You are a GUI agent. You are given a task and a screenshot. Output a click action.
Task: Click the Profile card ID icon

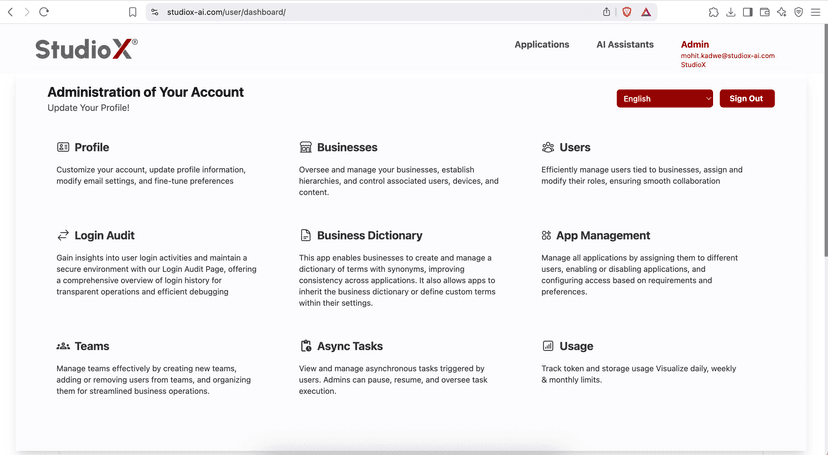click(x=63, y=147)
